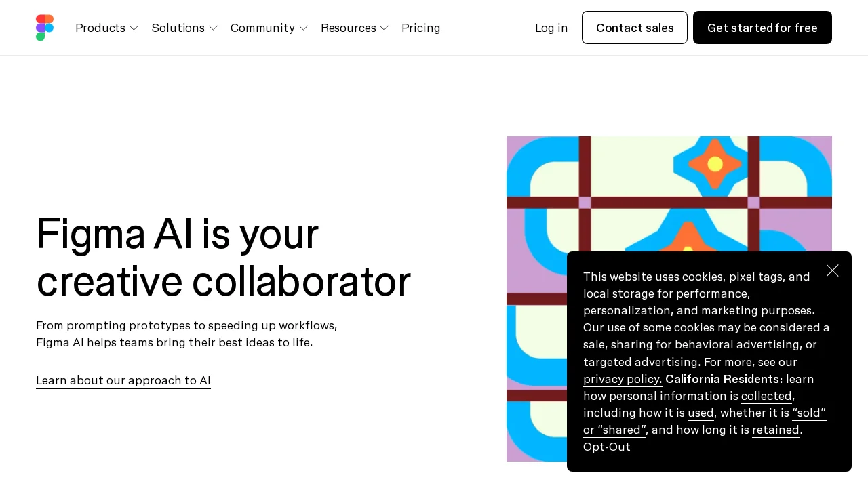The height and width of the screenshot is (488, 868).
Task: Click Opt-Out in the cookie banner
Action: click(606, 447)
